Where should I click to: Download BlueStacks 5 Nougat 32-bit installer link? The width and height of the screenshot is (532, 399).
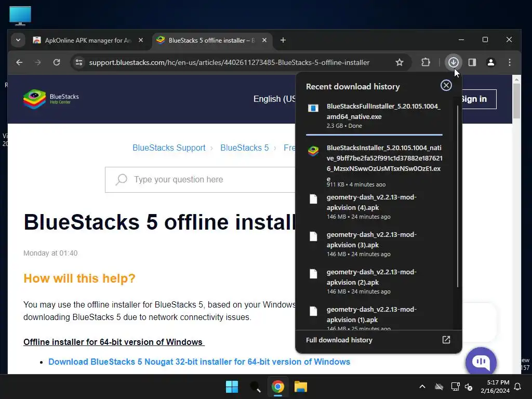click(199, 362)
